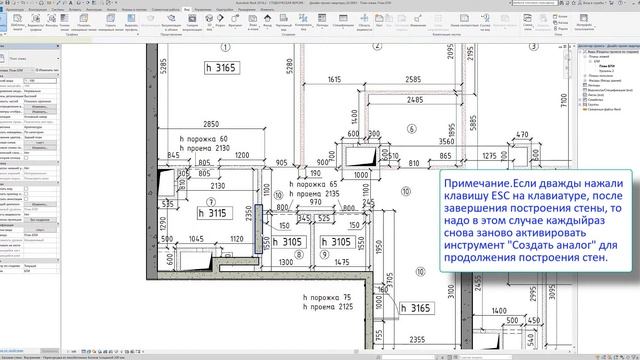Toggle Crop View checkbox

tap(26, 189)
